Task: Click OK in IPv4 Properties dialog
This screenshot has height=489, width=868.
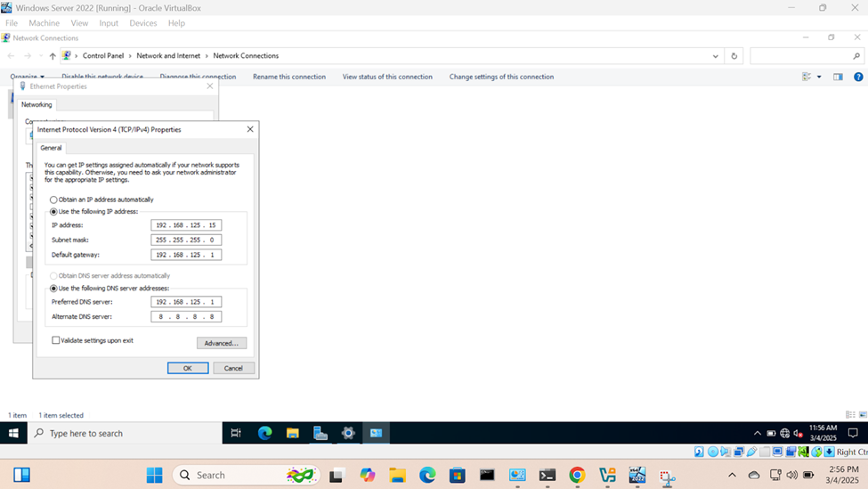Action: pyautogui.click(x=188, y=368)
